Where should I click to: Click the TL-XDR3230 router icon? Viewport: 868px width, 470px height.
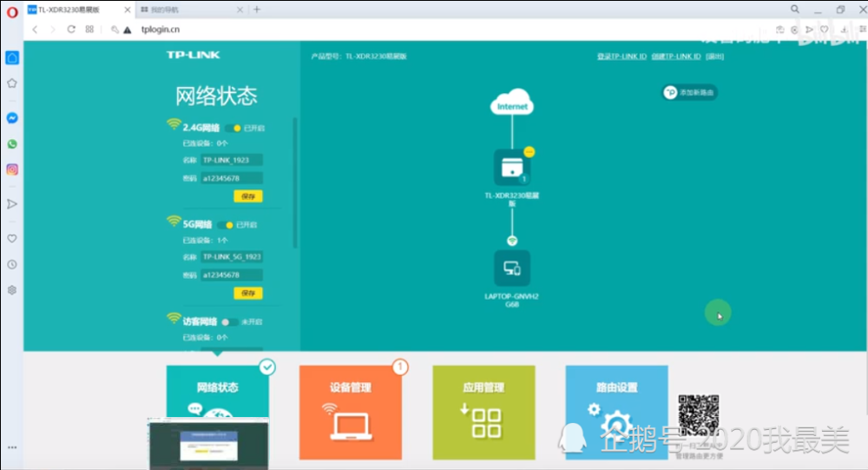[512, 168]
